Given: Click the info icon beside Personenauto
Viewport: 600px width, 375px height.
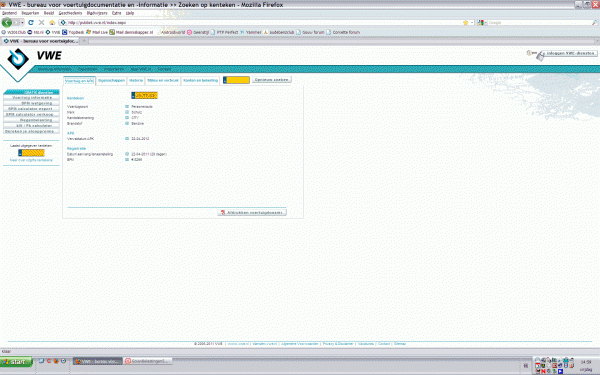Looking at the screenshot, I should 127,106.
